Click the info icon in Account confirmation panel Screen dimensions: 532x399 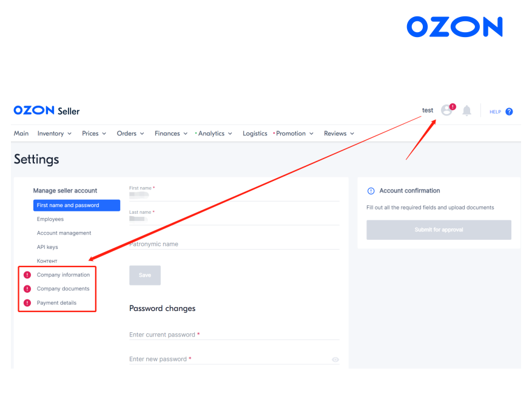[x=371, y=190]
